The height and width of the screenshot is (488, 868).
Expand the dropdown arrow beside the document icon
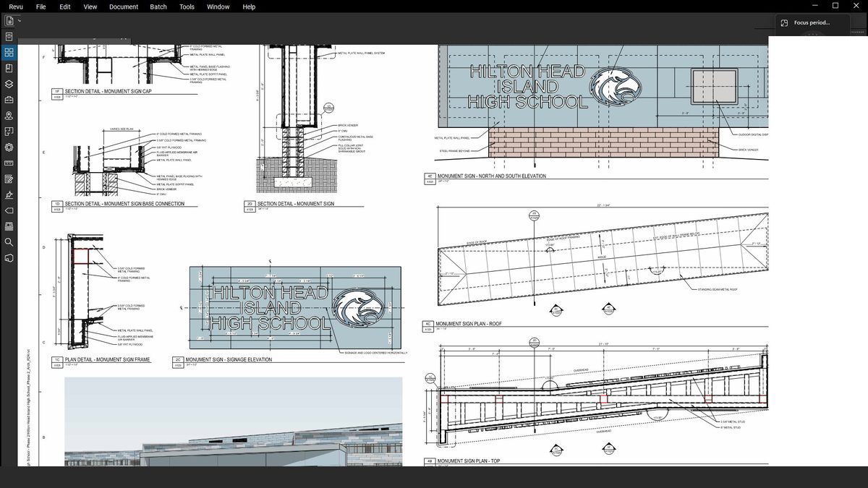point(20,21)
